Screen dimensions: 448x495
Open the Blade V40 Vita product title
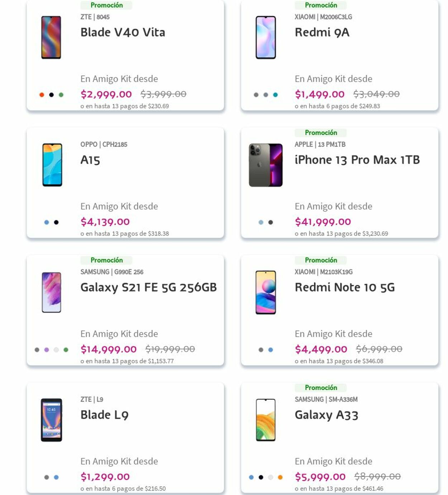pos(123,33)
